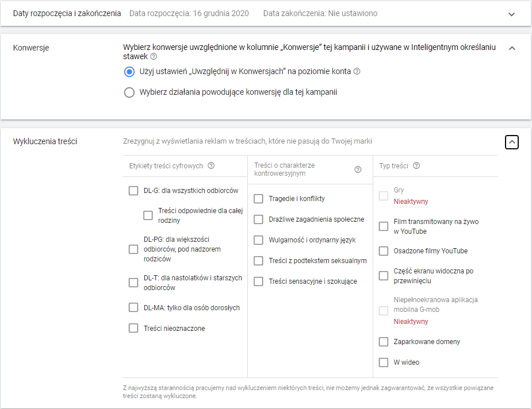Click Nieaktywny label under Gry

(x=411, y=202)
